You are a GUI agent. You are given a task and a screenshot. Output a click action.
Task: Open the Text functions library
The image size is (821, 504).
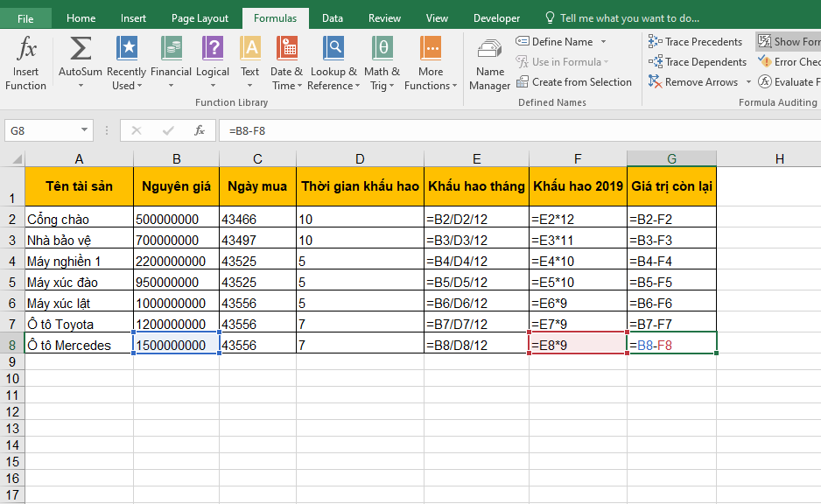[x=250, y=62]
